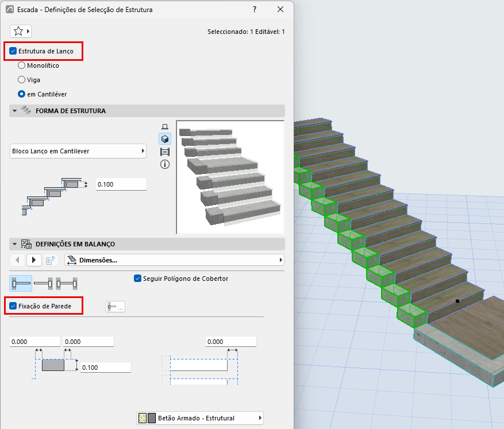504x429 pixels.
Task: Toggle Seguir Polígono de Cobertor checkbox
Action: [137, 279]
